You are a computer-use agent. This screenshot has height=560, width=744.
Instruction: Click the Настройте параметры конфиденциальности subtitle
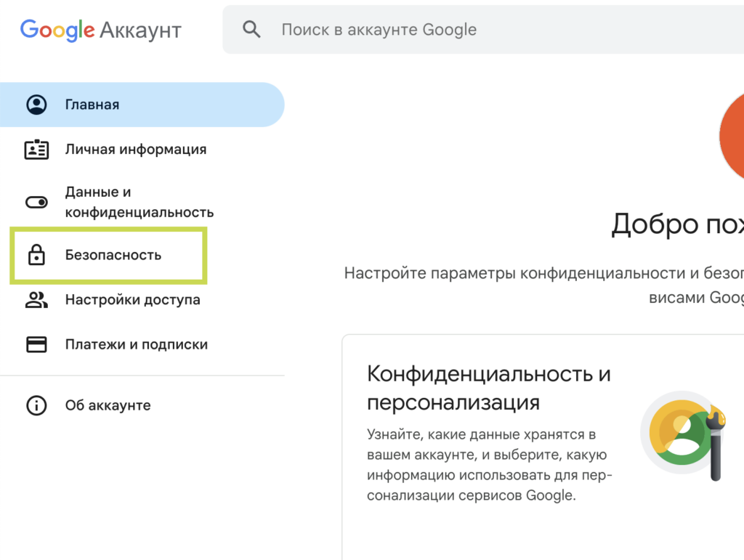click(x=543, y=285)
